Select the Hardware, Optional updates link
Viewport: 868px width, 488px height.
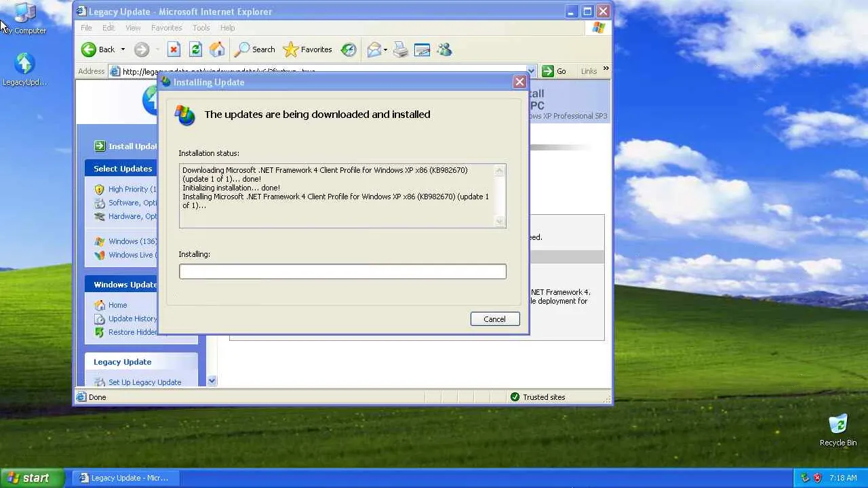[x=133, y=216]
